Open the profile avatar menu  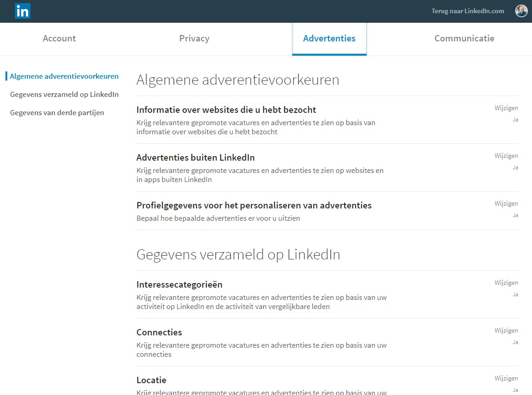pos(521,10)
